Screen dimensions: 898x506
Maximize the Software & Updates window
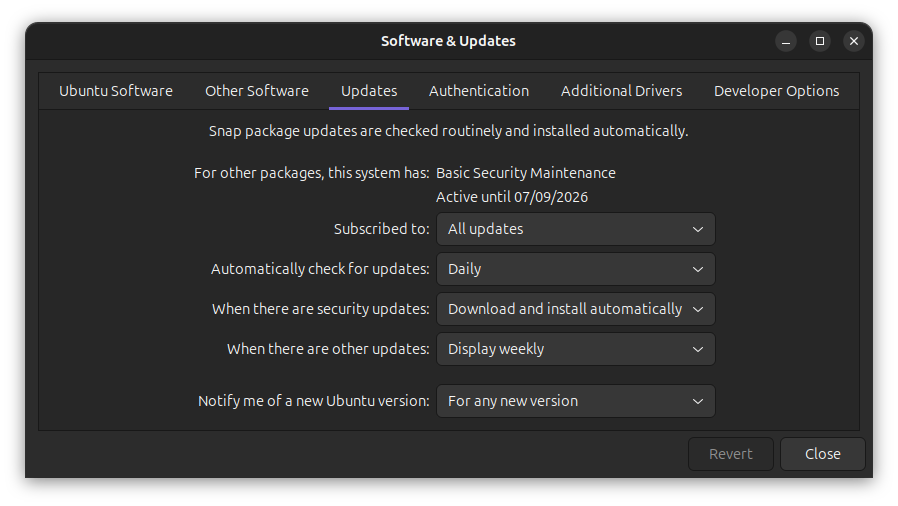click(x=820, y=41)
